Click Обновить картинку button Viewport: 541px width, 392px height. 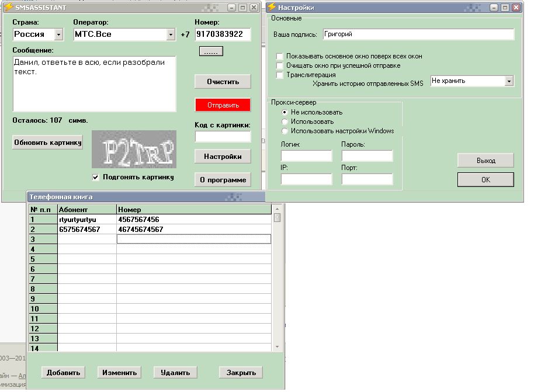point(48,143)
